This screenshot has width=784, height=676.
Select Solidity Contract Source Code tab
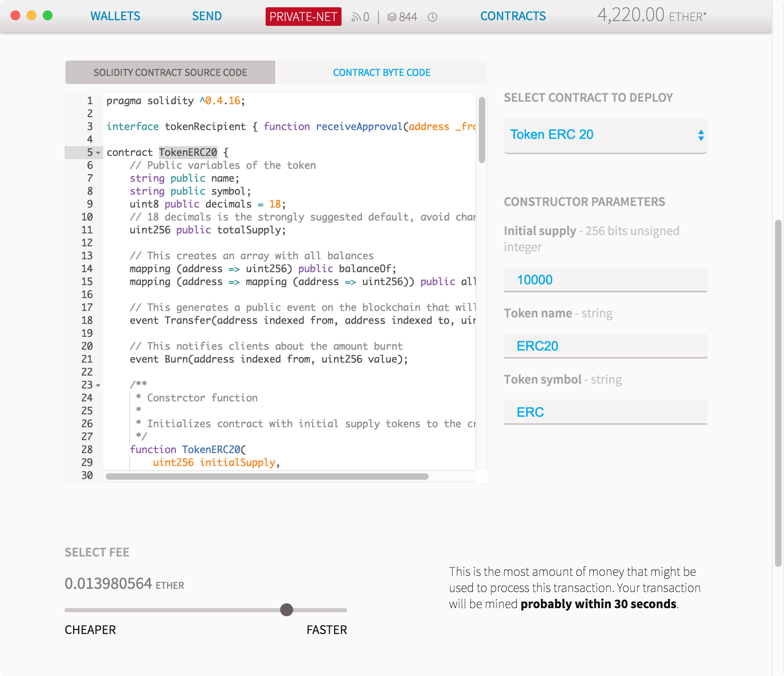pyautogui.click(x=170, y=73)
